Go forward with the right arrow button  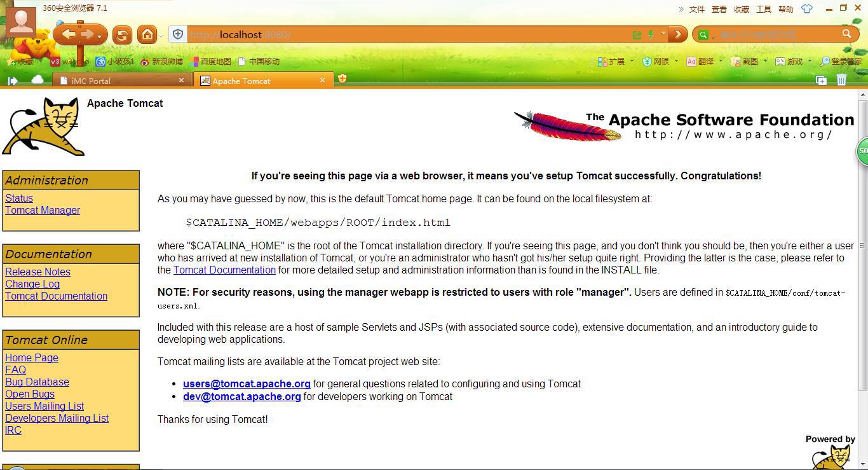(86, 34)
